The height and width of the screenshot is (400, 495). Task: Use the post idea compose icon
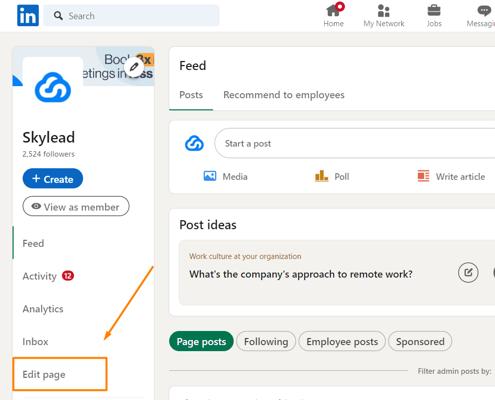click(x=468, y=273)
